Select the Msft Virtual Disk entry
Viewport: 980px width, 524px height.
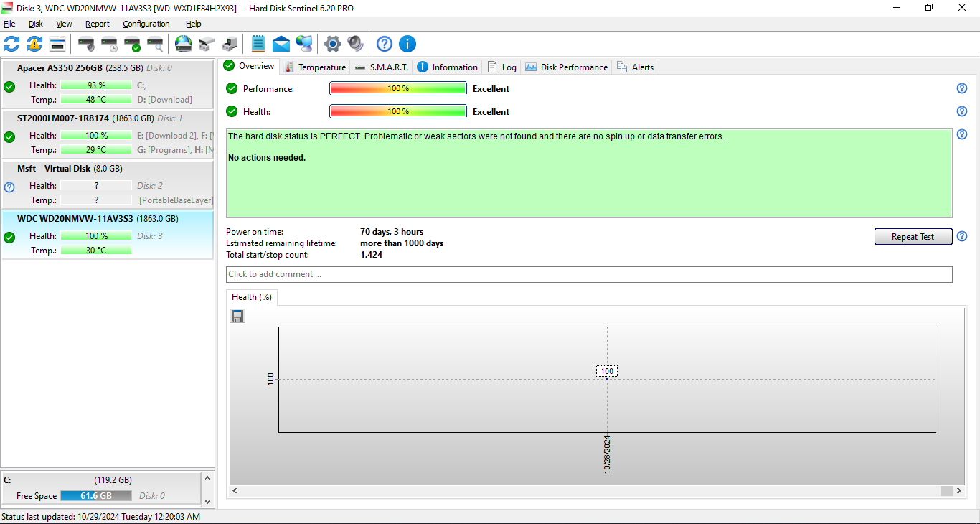[108, 185]
